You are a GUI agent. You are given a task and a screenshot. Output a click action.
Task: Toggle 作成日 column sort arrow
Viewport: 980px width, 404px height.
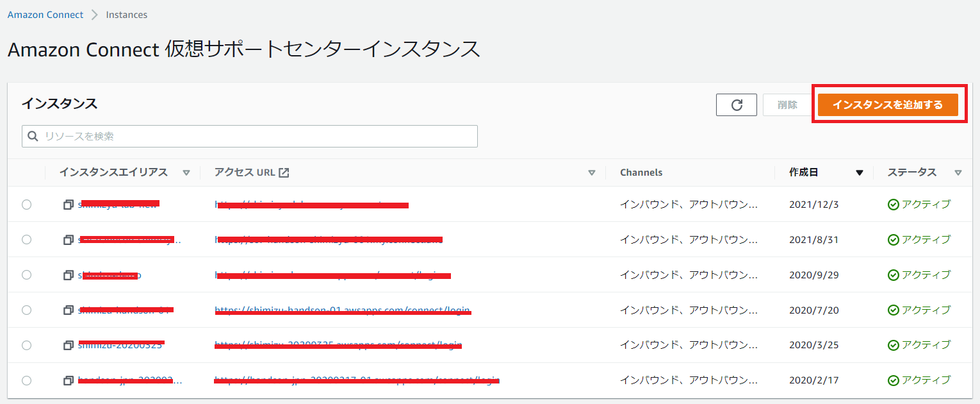point(860,173)
